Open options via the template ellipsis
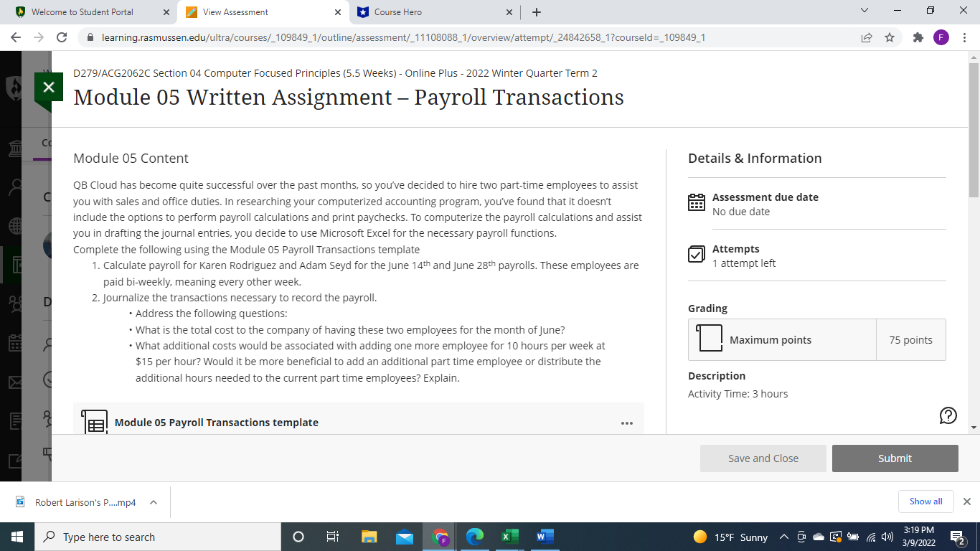This screenshot has width=980, height=551. click(627, 423)
